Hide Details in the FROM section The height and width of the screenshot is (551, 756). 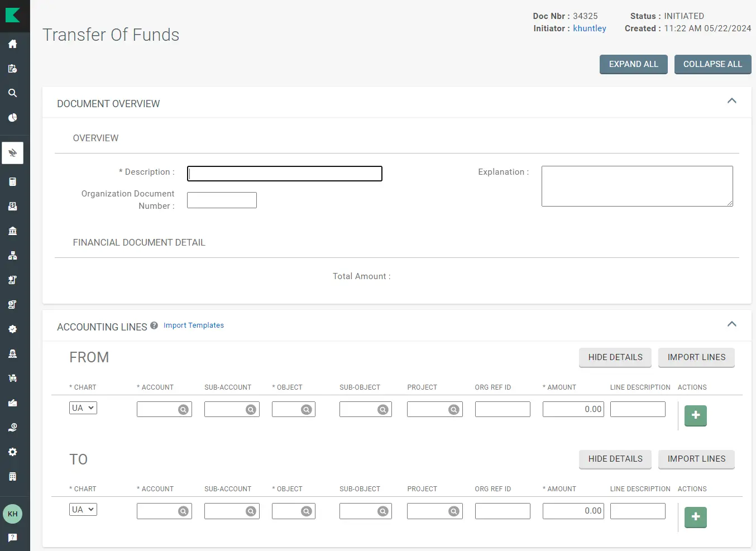click(615, 357)
